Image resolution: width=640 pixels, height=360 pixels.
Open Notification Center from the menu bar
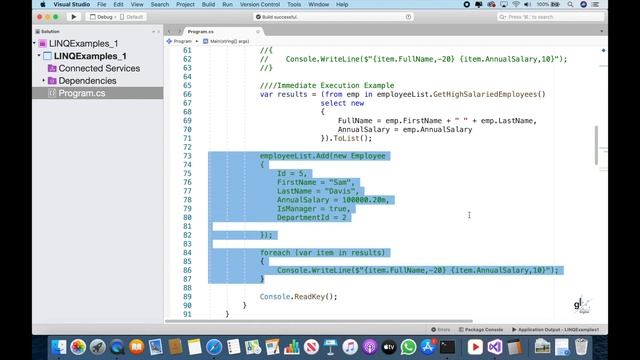pyautogui.click(x=596, y=4)
